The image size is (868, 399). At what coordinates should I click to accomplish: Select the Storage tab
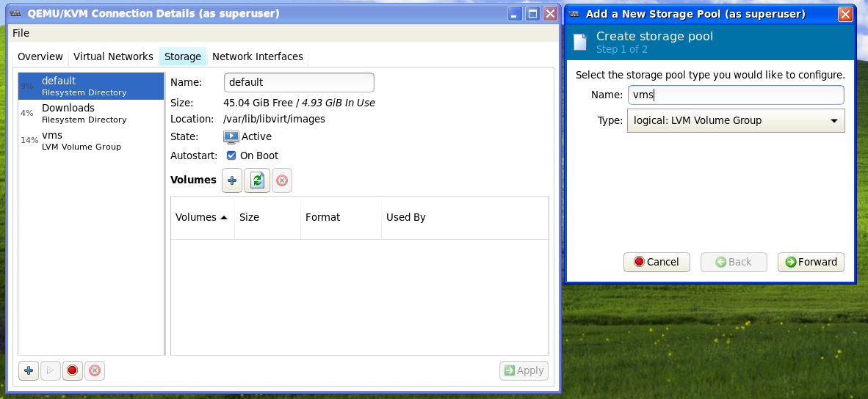[183, 56]
